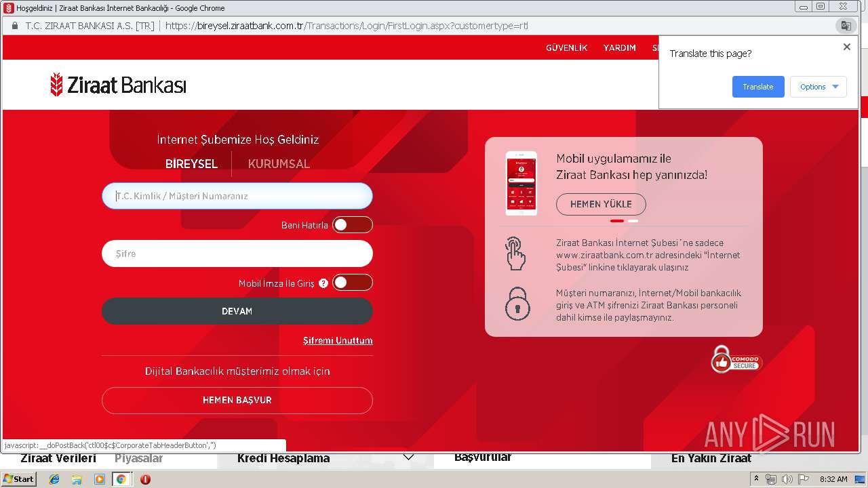Viewport: 868px width, 488px height.
Task: Click the network tray icon
Action: [771, 479]
